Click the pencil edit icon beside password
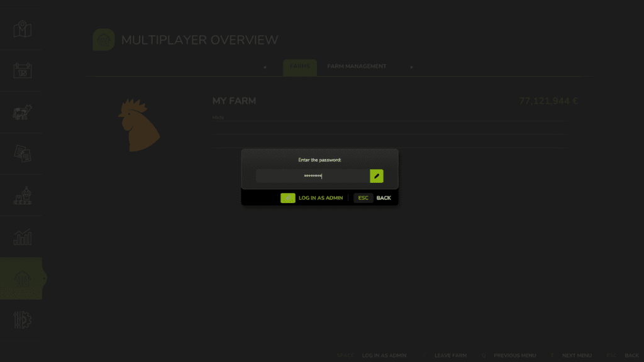This screenshot has height=362, width=644. pyautogui.click(x=377, y=176)
